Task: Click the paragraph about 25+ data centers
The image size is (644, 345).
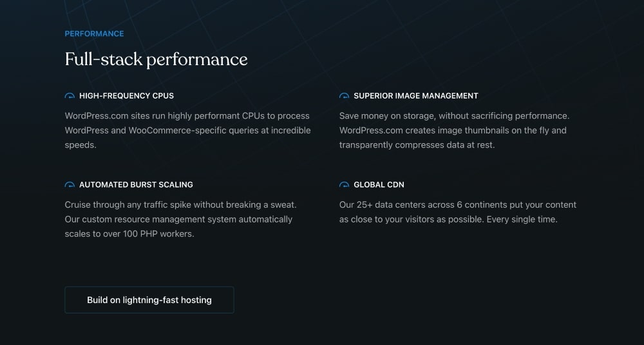Action: [x=457, y=212]
